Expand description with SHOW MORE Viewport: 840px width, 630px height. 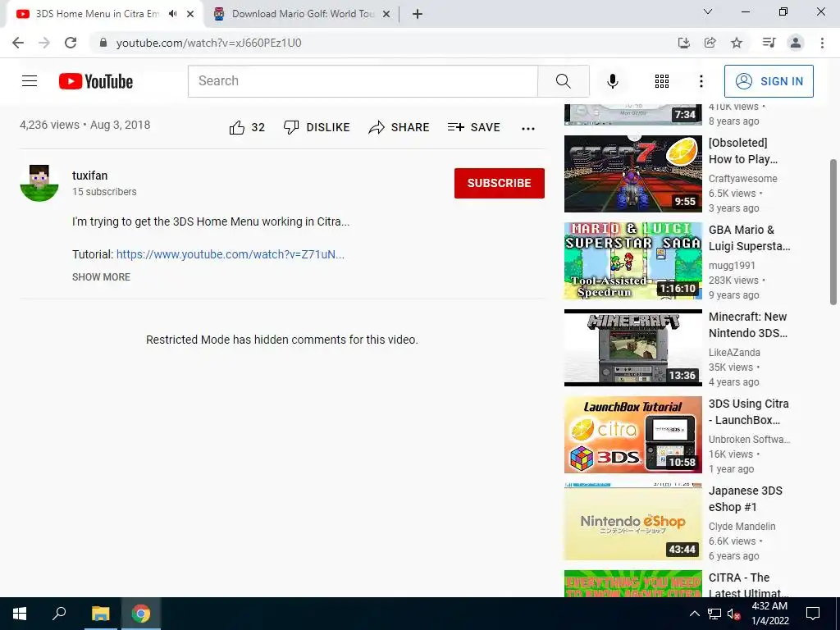(101, 277)
